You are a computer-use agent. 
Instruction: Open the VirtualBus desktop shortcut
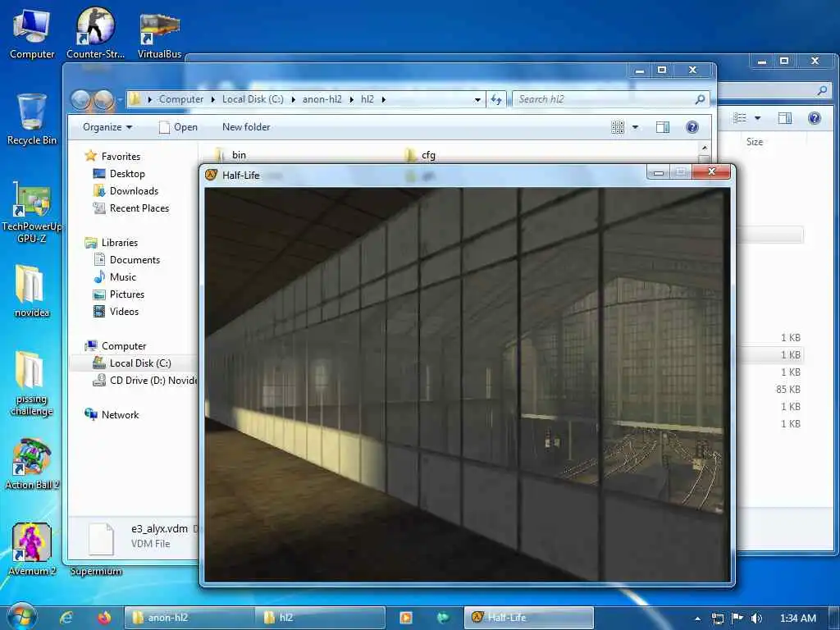159,35
